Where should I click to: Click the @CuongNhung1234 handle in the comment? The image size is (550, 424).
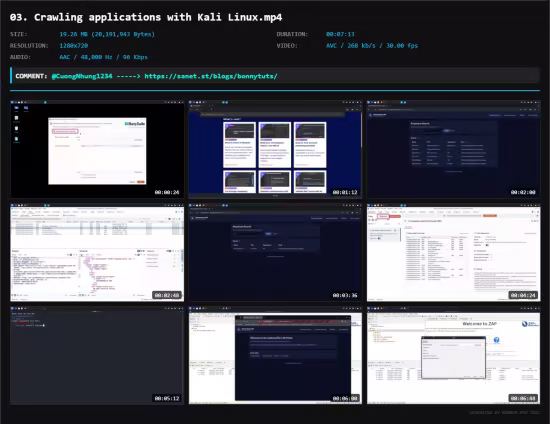[x=82, y=76]
